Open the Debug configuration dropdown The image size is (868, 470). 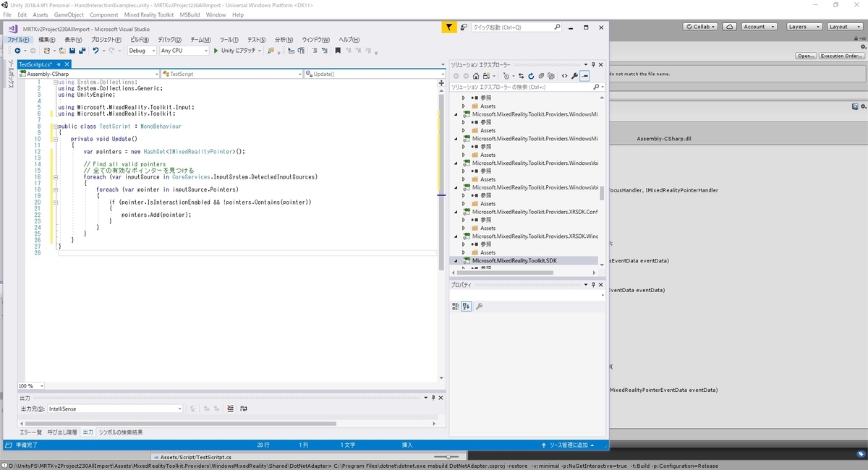pos(142,51)
